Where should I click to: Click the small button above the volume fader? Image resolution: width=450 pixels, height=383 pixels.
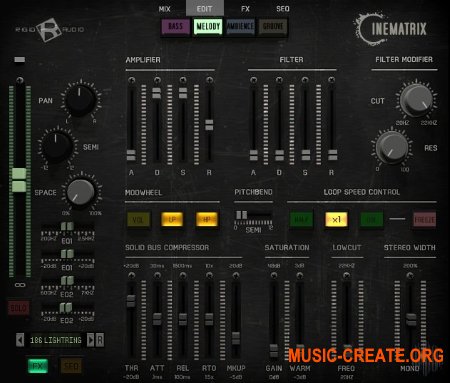tap(20, 60)
